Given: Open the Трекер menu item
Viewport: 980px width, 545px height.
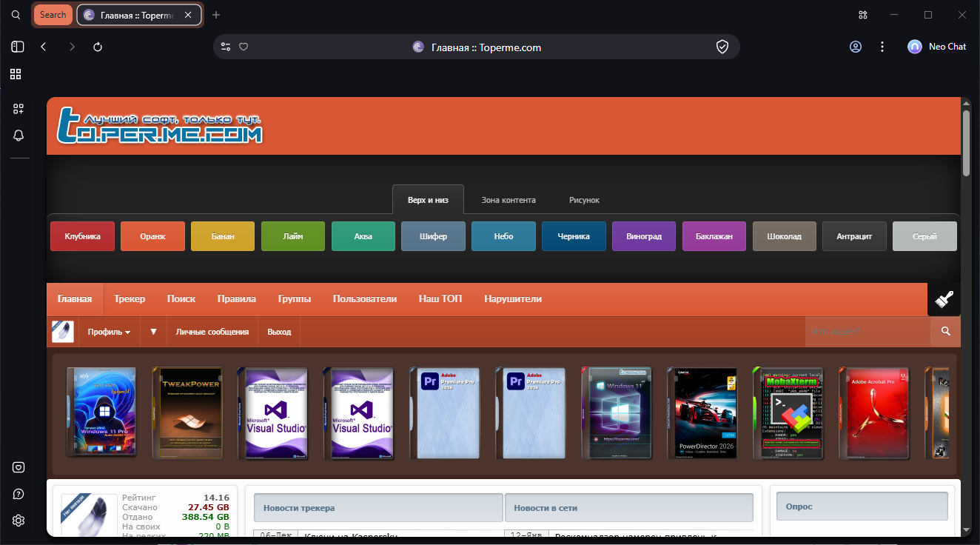Looking at the screenshot, I should [130, 299].
